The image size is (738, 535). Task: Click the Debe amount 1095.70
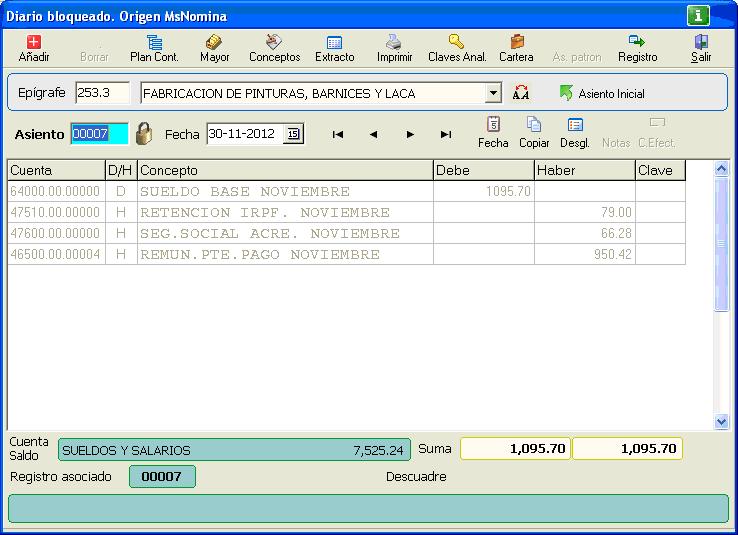(x=483, y=192)
